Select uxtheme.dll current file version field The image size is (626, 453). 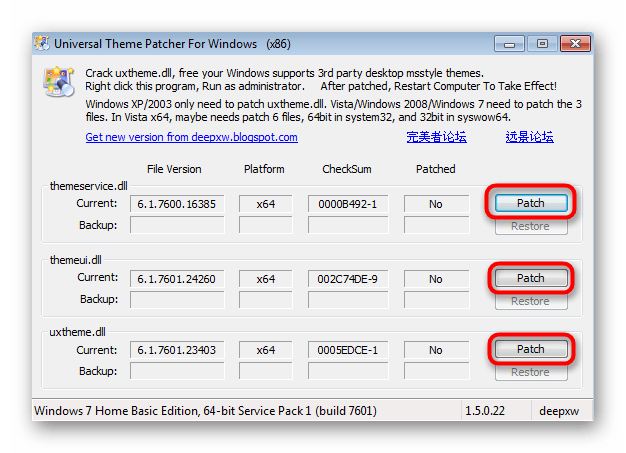pos(177,350)
